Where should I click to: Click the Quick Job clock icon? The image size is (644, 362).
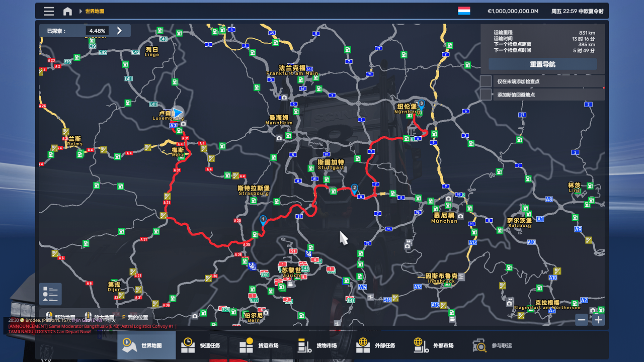click(188, 345)
